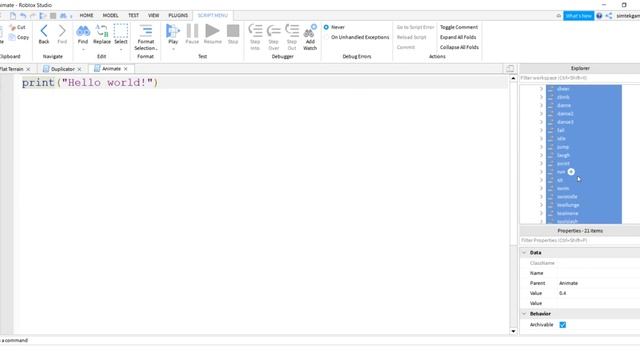Screen dimensions: 640x360
Task: Open the HOME ribbon tab
Action: pyautogui.click(x=87, y=16)
